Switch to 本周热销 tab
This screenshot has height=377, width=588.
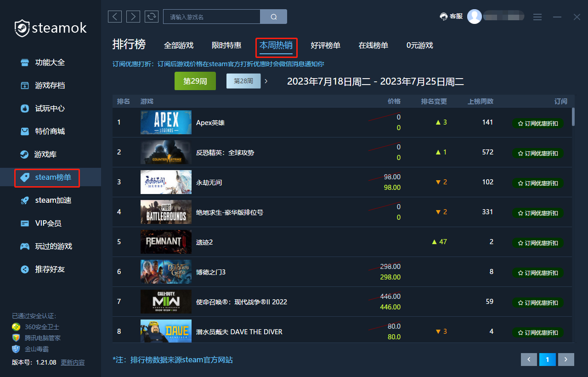click(276, 46)
